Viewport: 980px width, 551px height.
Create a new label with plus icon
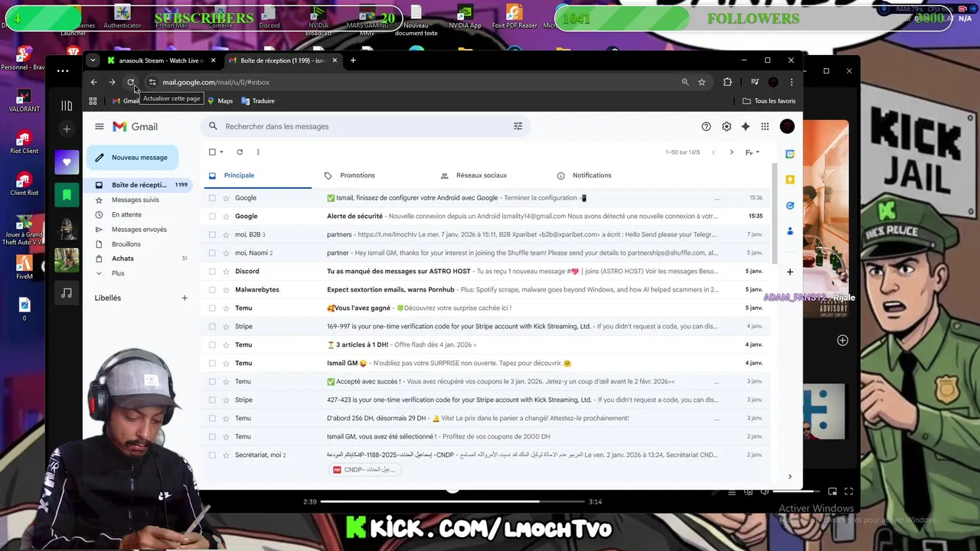pos(185,298)
